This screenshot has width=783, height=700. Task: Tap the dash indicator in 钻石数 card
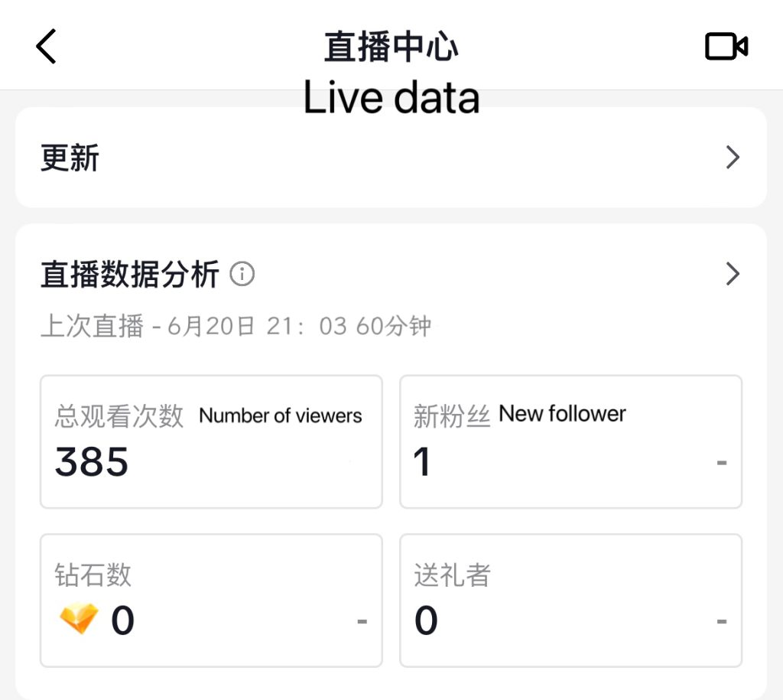pyautogui.click(x=362, y=621)
